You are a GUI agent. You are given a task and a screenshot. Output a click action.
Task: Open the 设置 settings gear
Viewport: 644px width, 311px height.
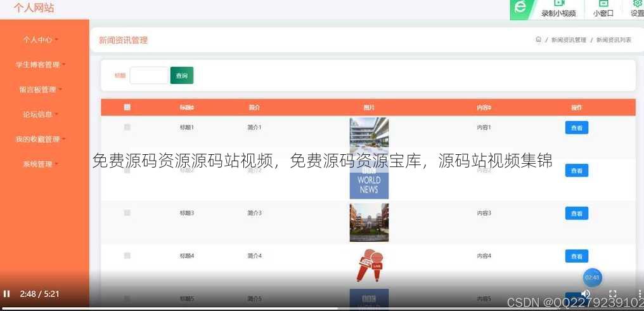638,3
